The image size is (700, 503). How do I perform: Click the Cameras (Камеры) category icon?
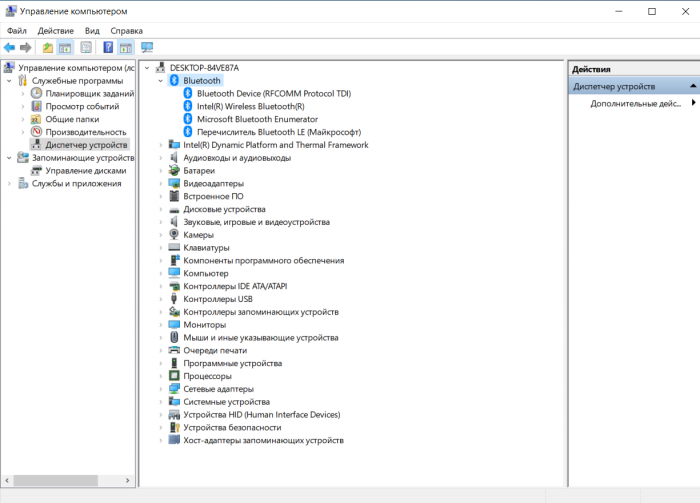174,235
